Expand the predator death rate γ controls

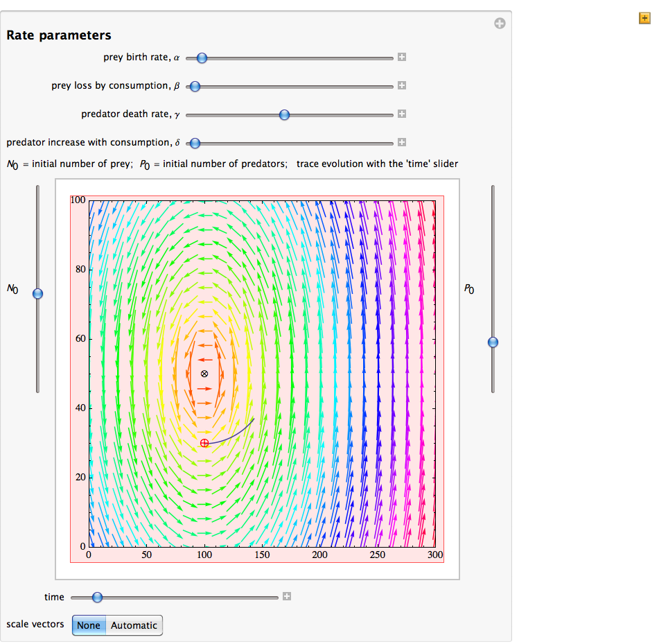pos(402,114)
